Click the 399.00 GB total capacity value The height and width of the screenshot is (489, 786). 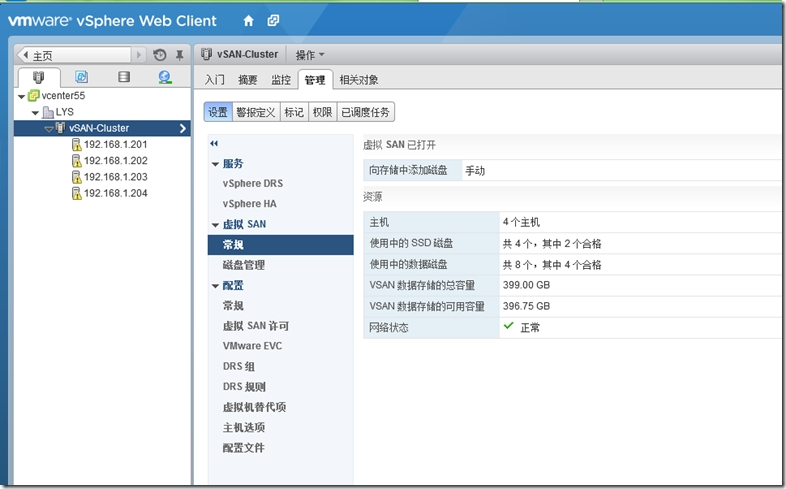[526, 285]
